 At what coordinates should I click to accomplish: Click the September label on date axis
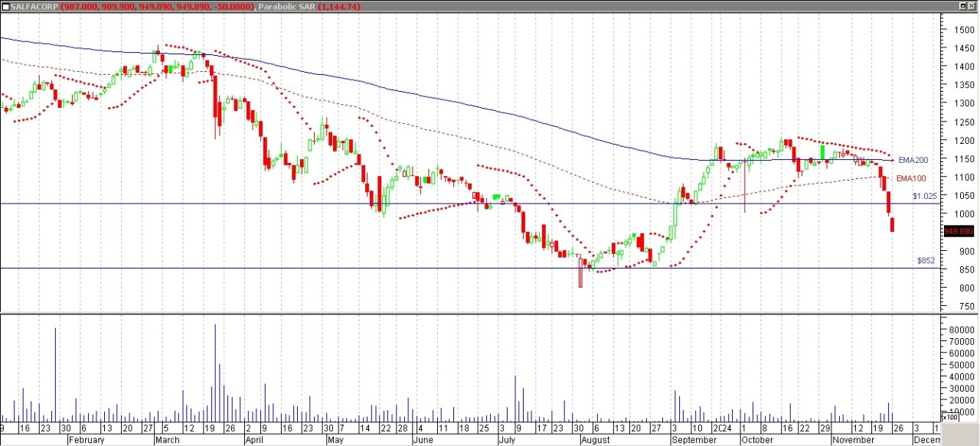pos(694,440)
